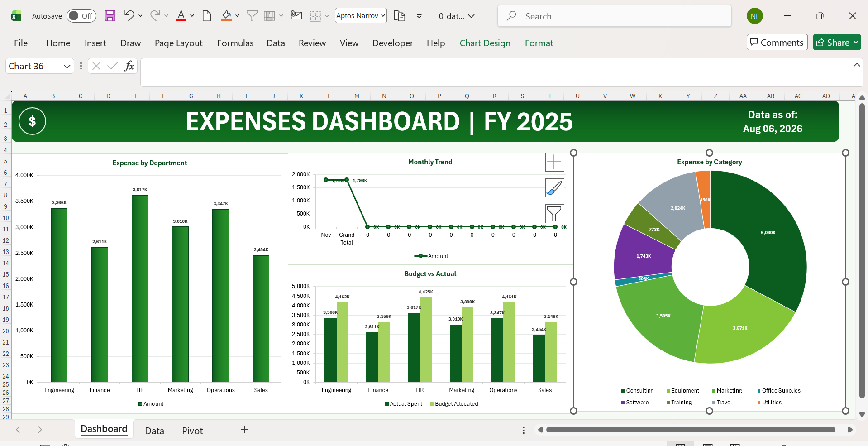Image resolution: width=868 pixels, height=446 pixels.
Task: Select the 'Expense by Department' chart title
Action: [150, 163]
